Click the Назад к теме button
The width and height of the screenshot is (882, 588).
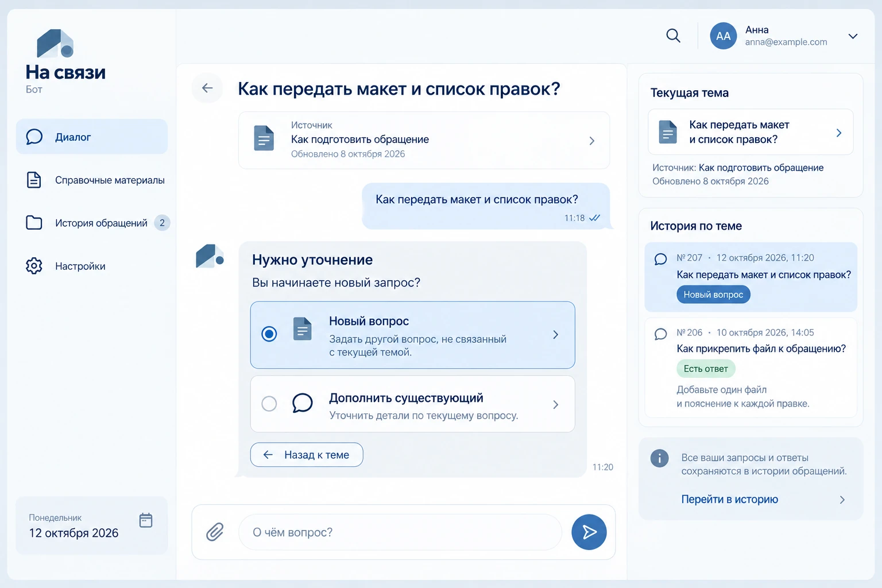(307, 455)
